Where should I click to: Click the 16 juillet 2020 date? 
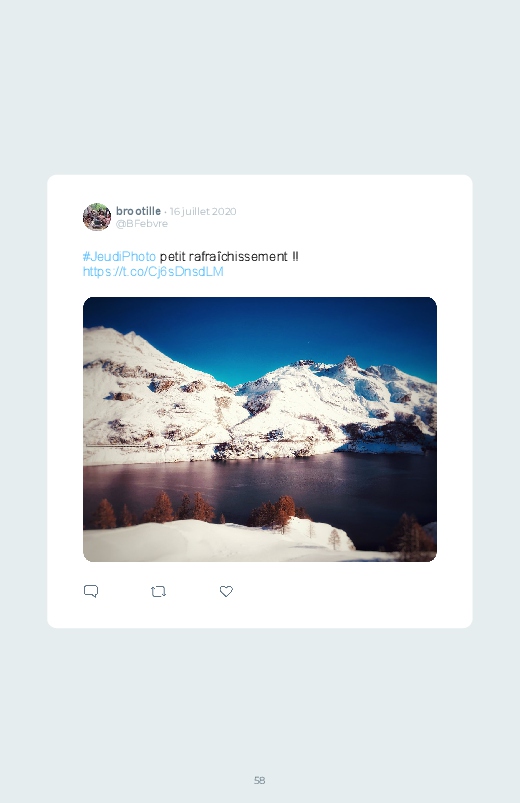(203, 212)
